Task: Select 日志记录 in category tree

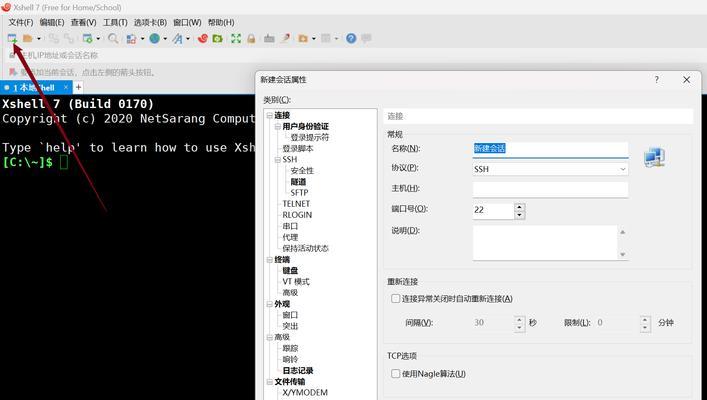Action: tap(298, 371)
